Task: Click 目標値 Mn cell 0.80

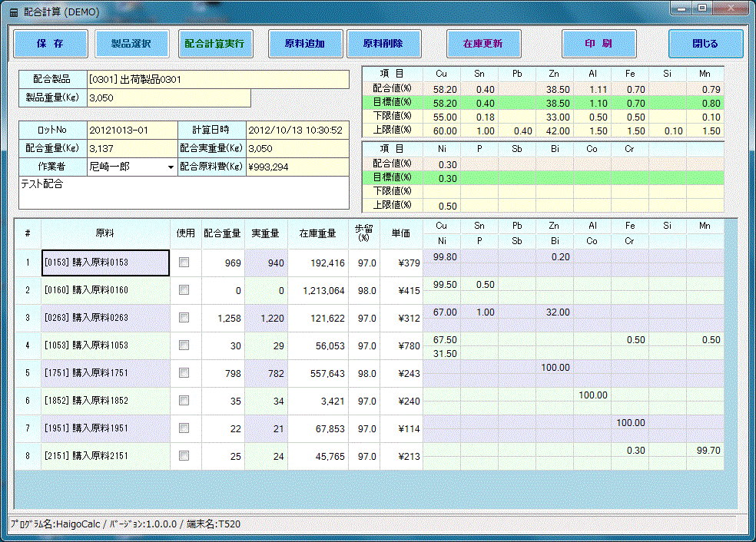Action: [x=705, y=103]
